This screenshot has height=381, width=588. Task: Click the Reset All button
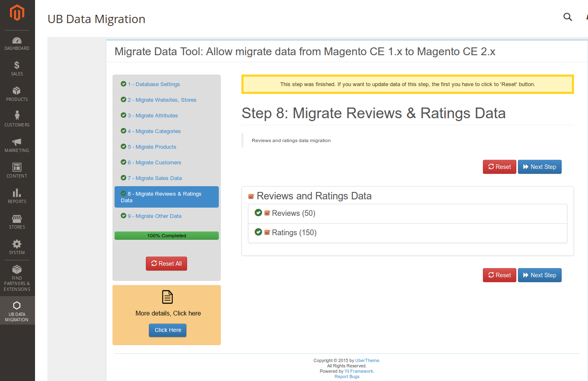(x=166, y=264)
